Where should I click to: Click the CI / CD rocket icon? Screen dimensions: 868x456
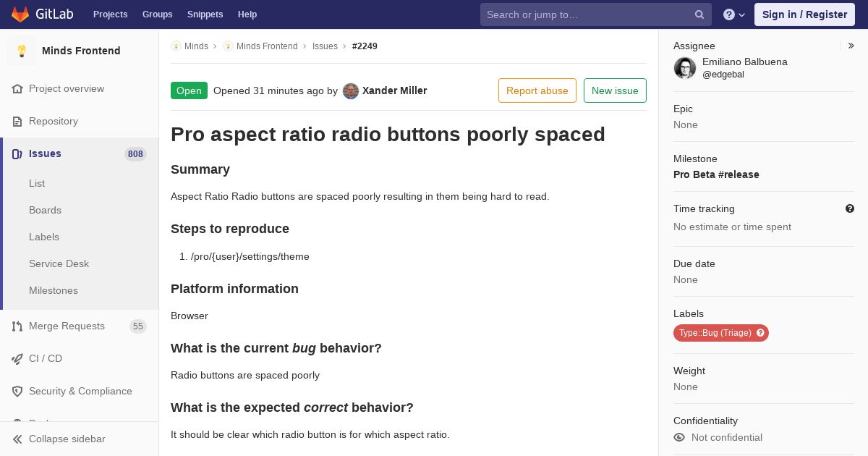17,359
